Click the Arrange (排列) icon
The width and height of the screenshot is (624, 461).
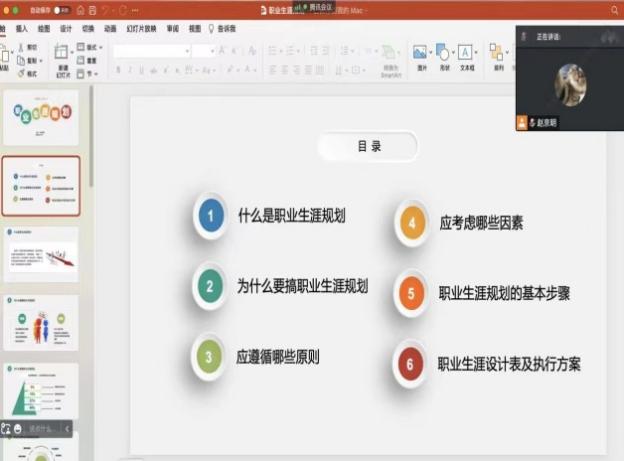pyautogui.click(x=498, y=54)
